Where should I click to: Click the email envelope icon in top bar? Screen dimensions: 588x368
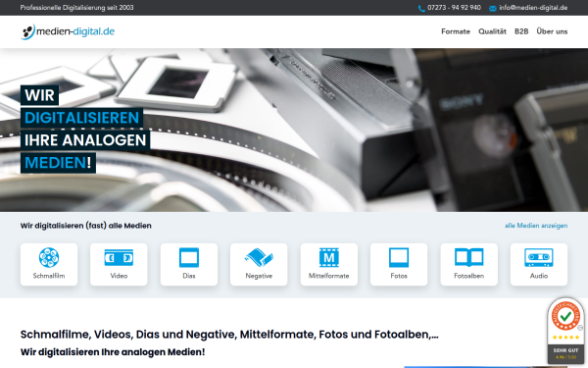tap(492, 8)
